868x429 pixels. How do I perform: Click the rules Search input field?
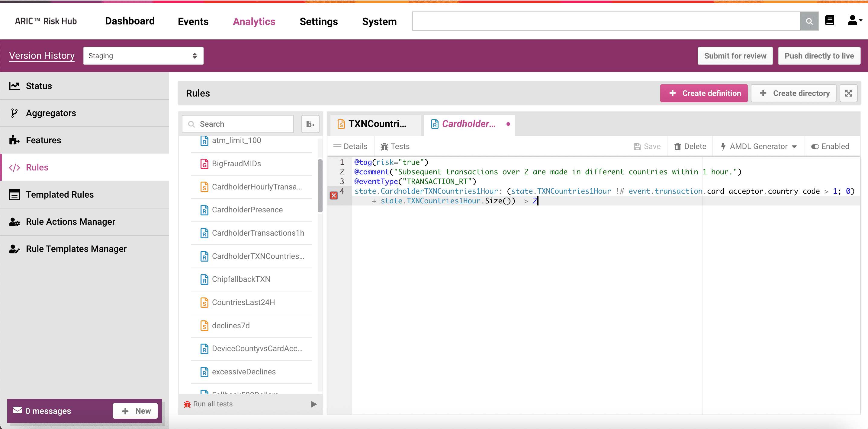coord(238,124)
